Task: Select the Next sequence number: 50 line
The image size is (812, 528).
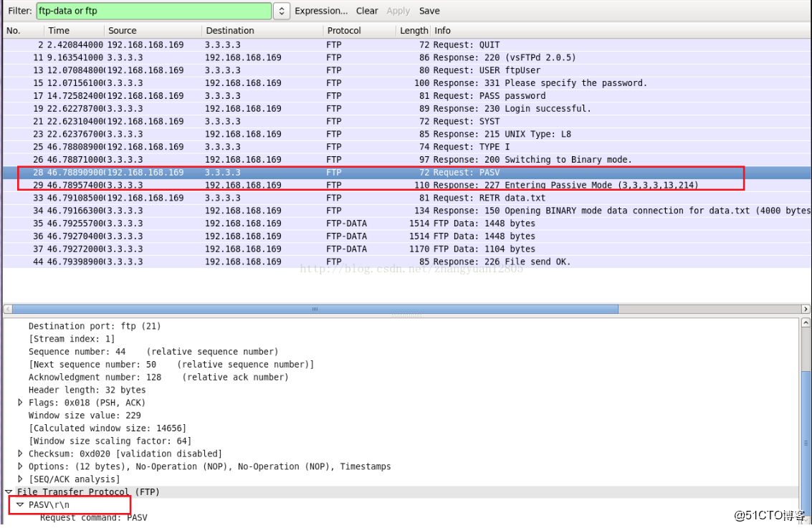Action: pos(171,365)
